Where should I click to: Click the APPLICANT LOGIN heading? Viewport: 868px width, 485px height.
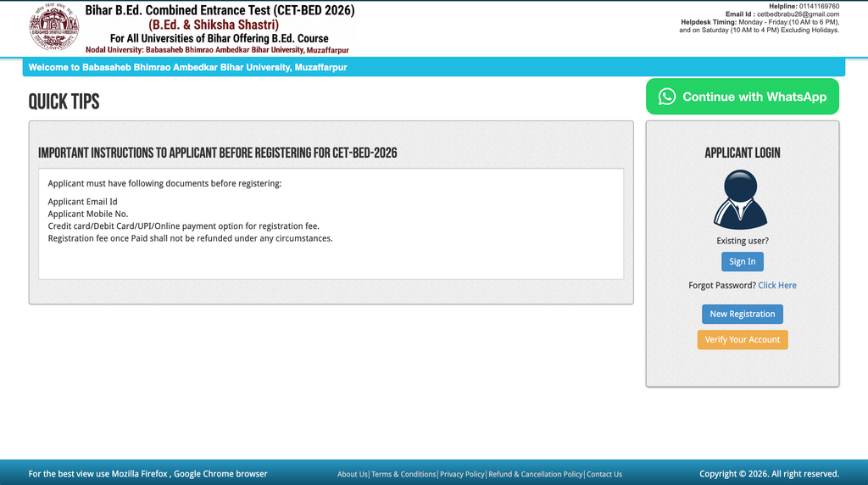(x=743, y=153)
